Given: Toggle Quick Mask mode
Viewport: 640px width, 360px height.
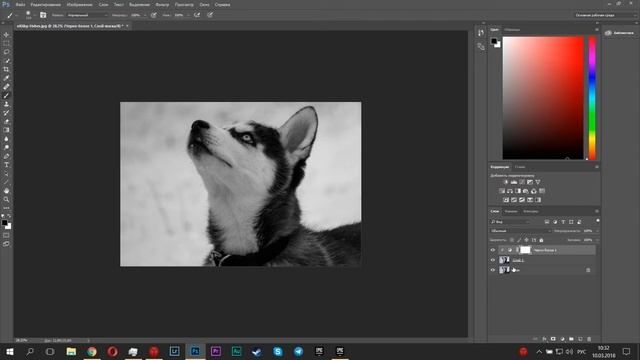Looking at the screenshot, I should [x=6, y=236].
